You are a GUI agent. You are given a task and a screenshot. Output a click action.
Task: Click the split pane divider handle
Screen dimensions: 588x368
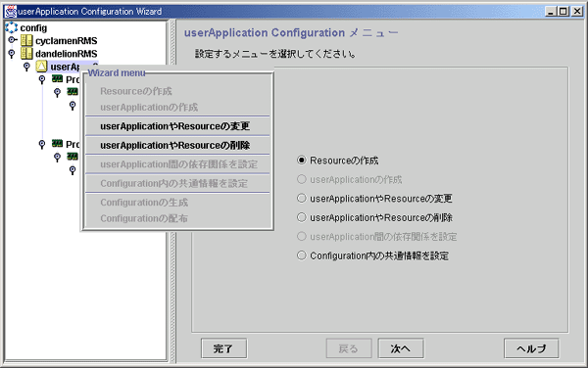(x=172, y=191)
